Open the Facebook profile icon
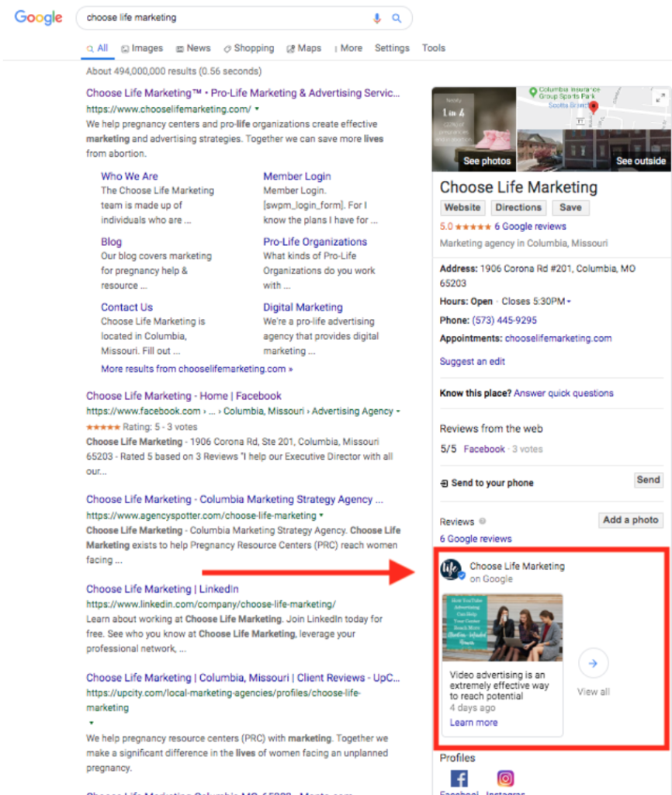The height and width of the screenshot is (795, 672). 459,778
